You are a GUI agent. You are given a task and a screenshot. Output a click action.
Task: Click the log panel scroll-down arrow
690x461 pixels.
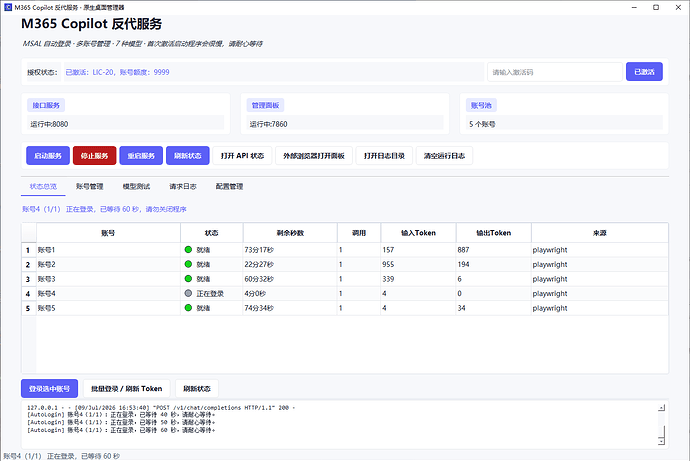[661, 441]
